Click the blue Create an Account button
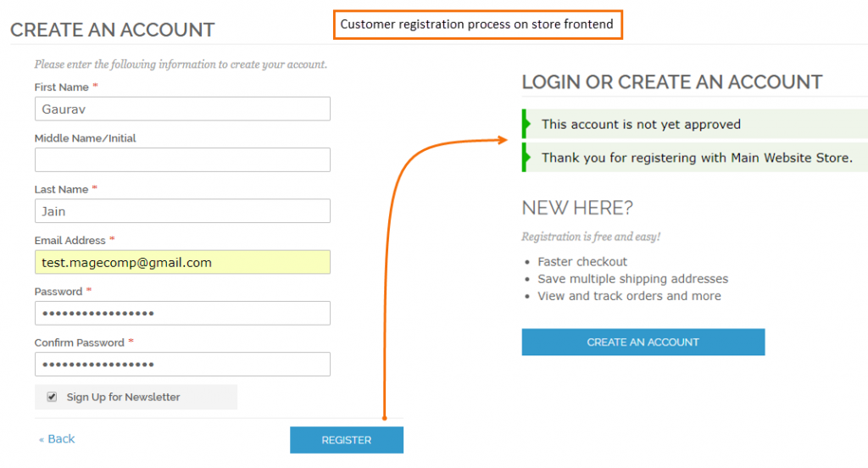The width and height of the screenshot is (868, 468). coord(643,343)
